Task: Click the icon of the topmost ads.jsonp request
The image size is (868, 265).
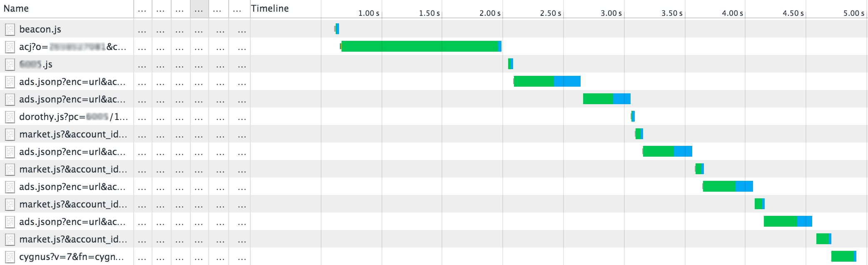Action: [10, 82]
